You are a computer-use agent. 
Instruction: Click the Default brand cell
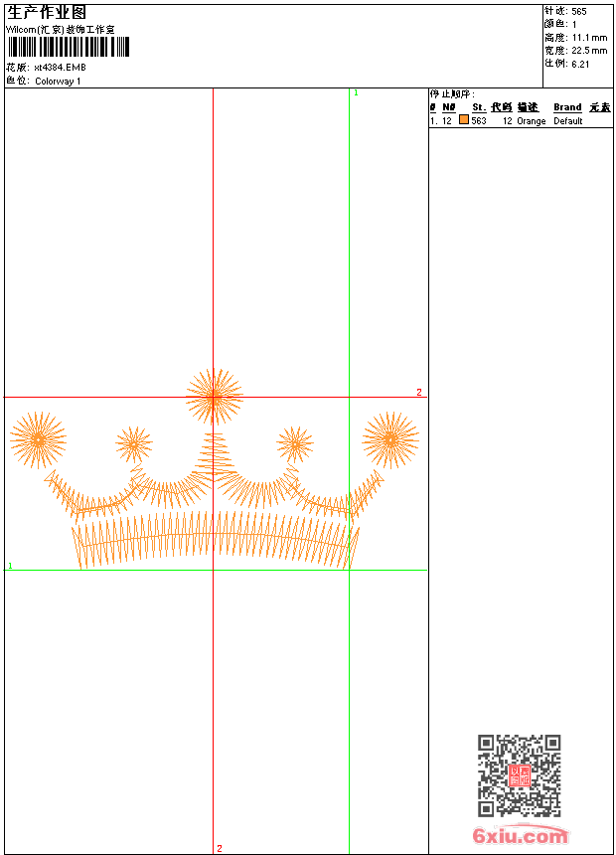point(568,121)
